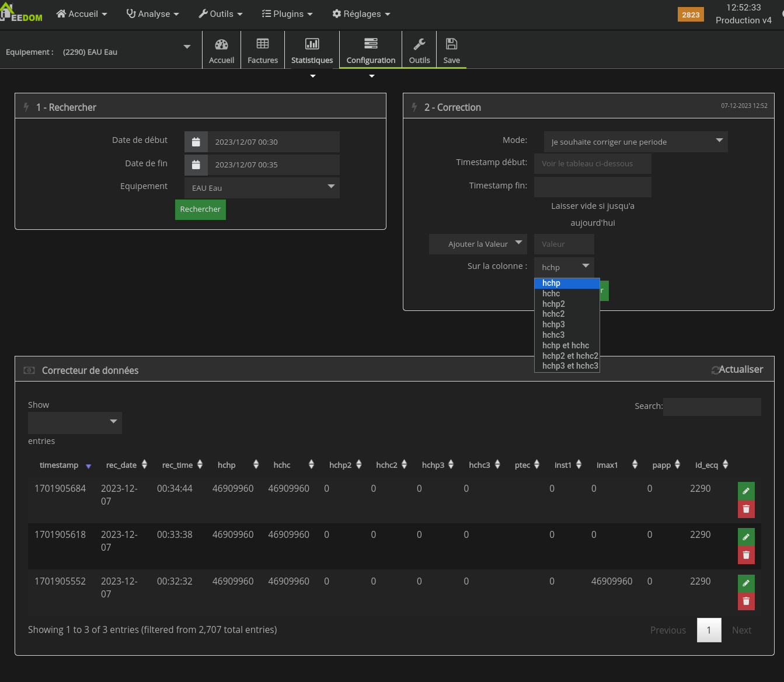Click the green Rechercher button
Image resolution: width=784 pixels, height=682 pixels.
(200, 209)
